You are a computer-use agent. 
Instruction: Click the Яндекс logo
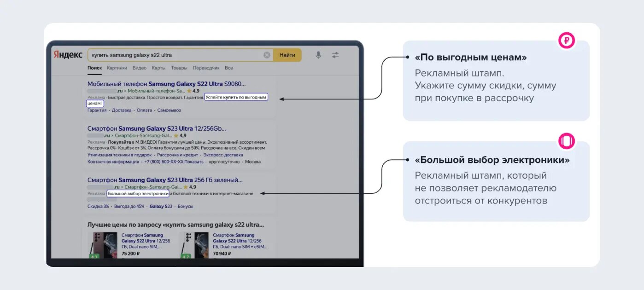(67, 55)
